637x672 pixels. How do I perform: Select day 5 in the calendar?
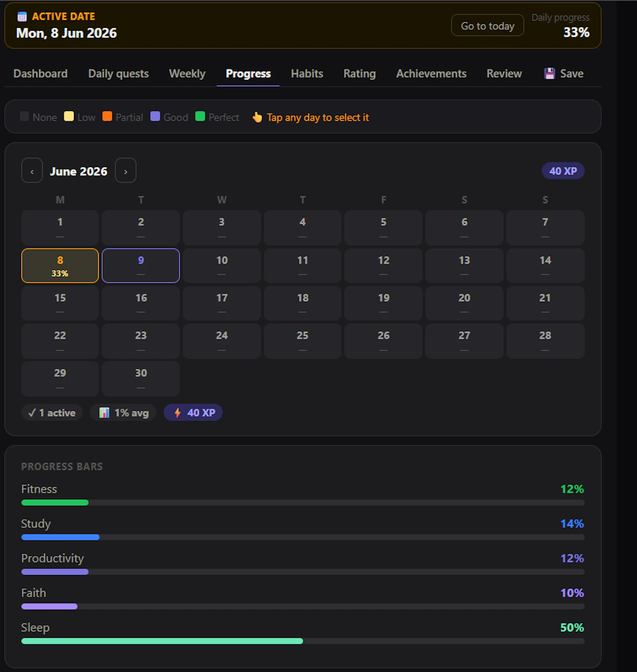[383, 228]
